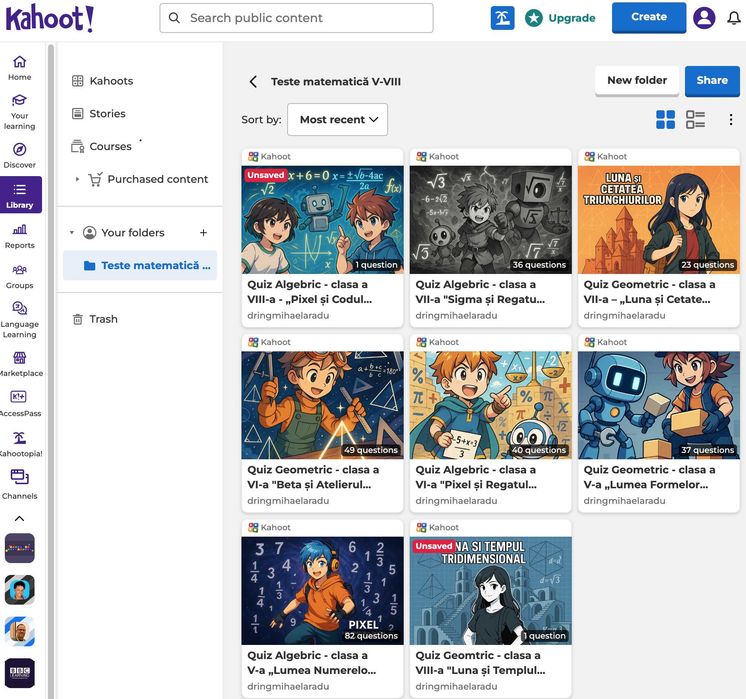Switch to list view
746x699 pixels.
coord(695,119)
